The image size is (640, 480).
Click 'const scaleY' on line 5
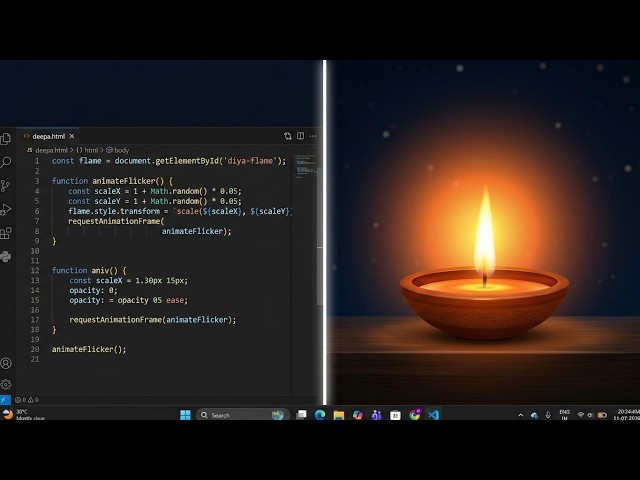click(94, 201)
